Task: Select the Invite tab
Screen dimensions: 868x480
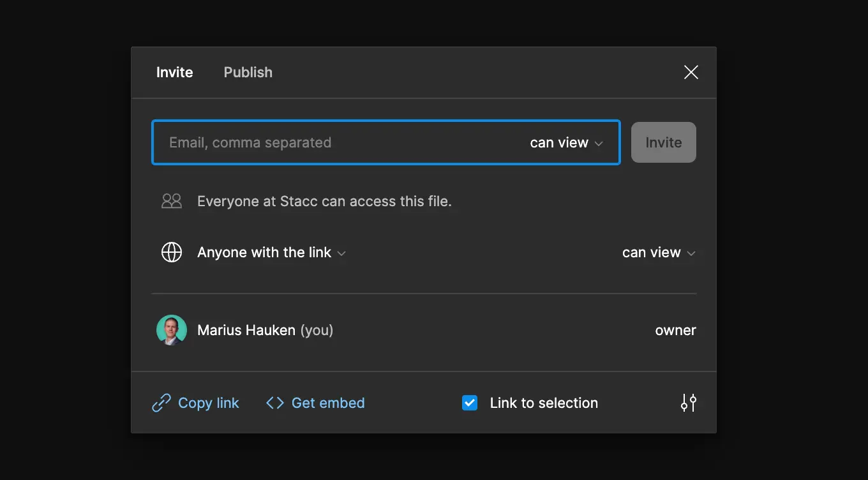Action: 174,72
